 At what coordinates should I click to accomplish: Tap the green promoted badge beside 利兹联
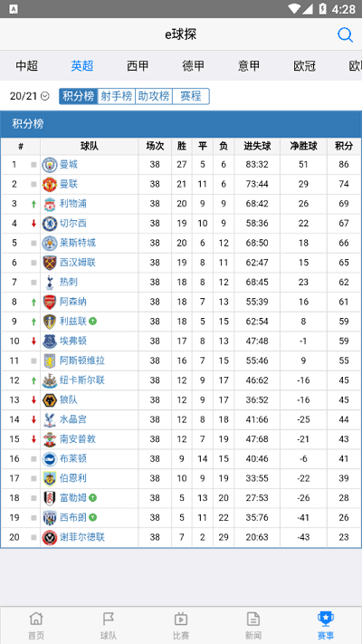(x=92, y=322)
